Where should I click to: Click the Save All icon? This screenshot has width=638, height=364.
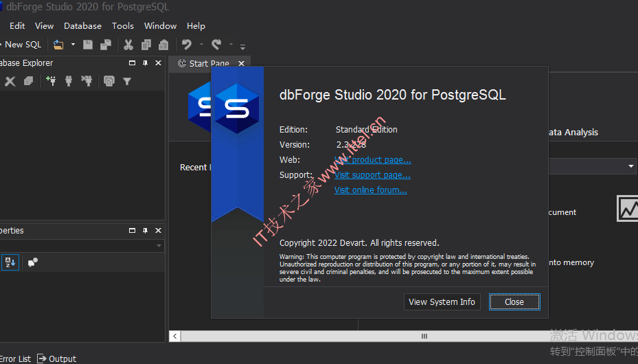106,45
